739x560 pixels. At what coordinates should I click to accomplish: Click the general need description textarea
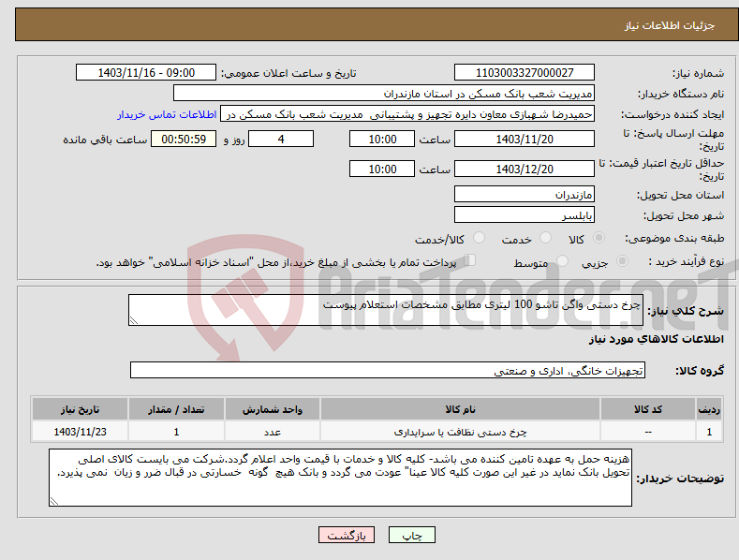pos(386,310)
